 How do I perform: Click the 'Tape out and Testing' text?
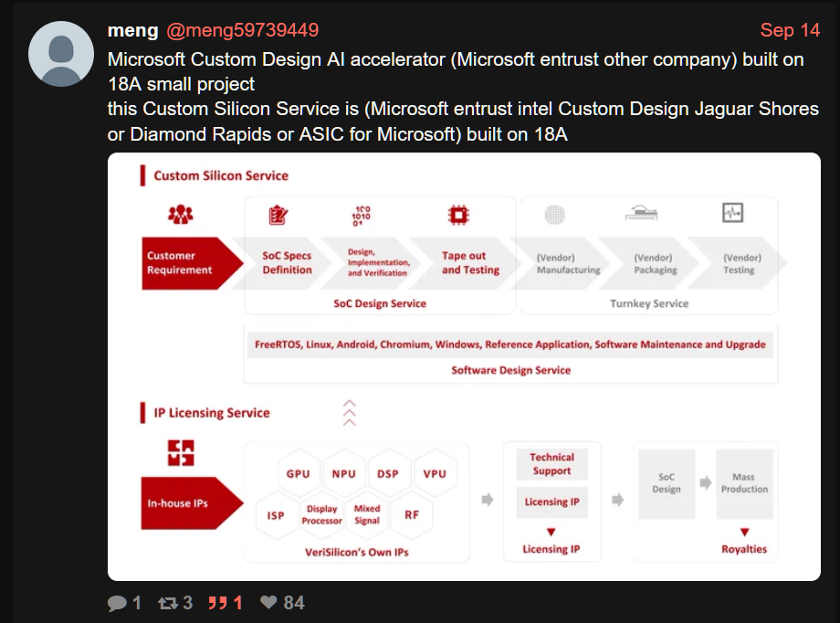click(x=470, y=263)
